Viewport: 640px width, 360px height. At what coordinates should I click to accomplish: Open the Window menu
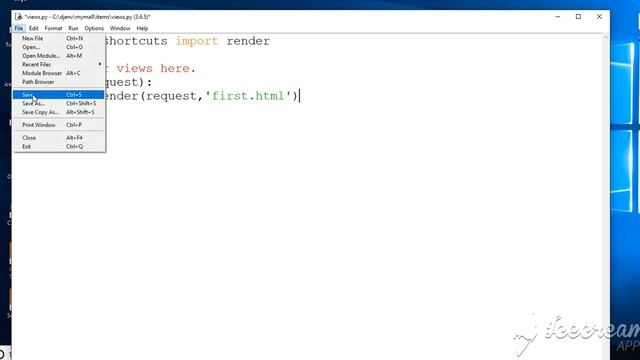click(120, 28)
